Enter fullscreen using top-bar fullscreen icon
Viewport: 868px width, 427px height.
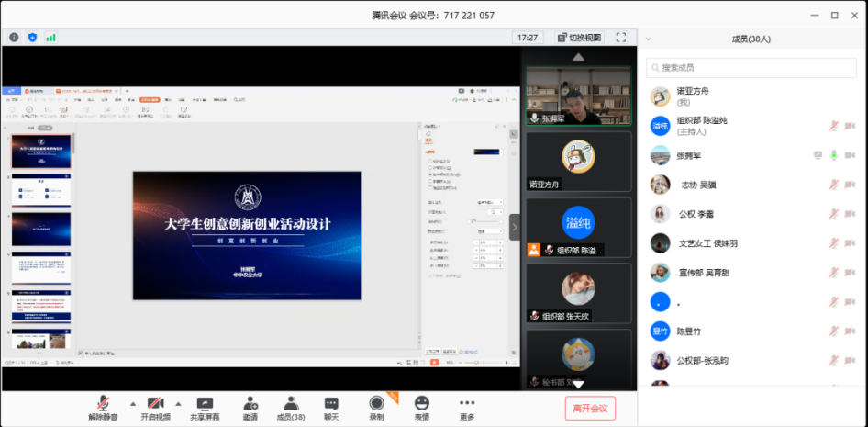(x=621, y=38)
